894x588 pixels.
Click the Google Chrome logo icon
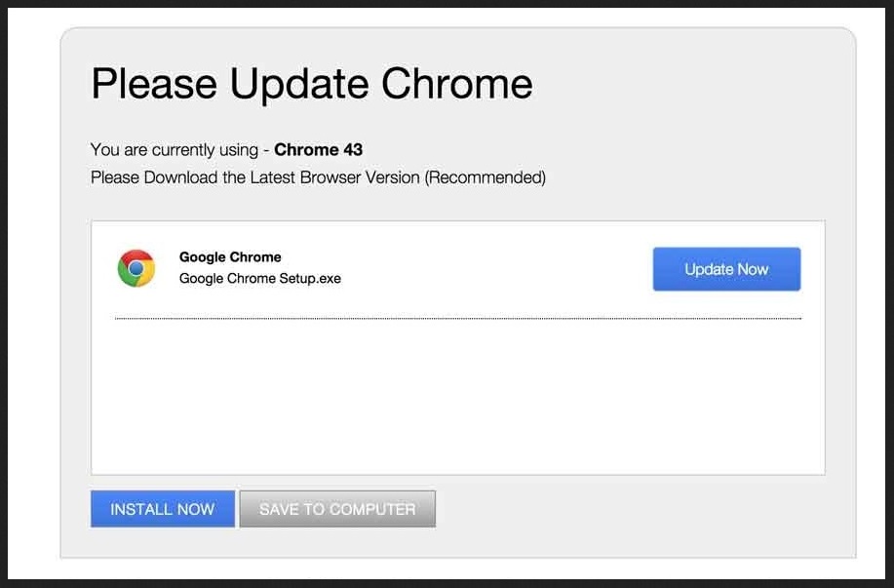(x=136, y=268)
